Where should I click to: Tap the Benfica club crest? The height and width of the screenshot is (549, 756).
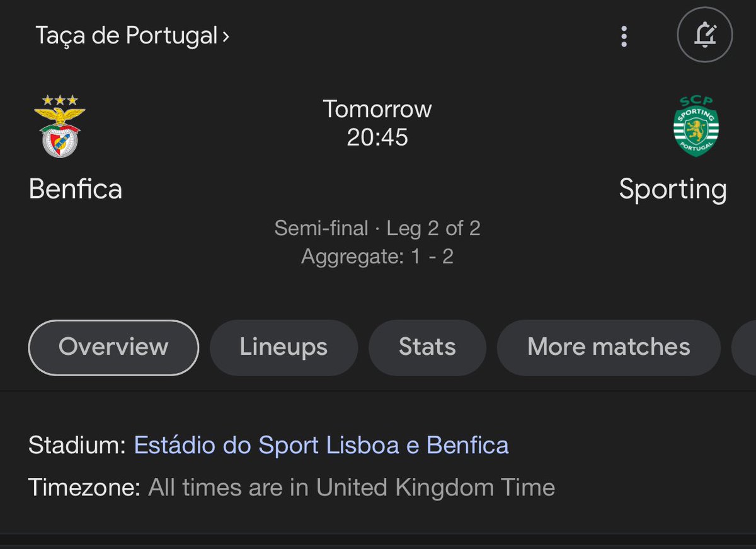60,126
